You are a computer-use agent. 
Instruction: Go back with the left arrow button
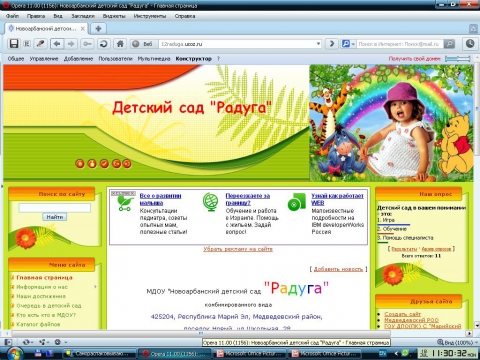click(57, 44)
